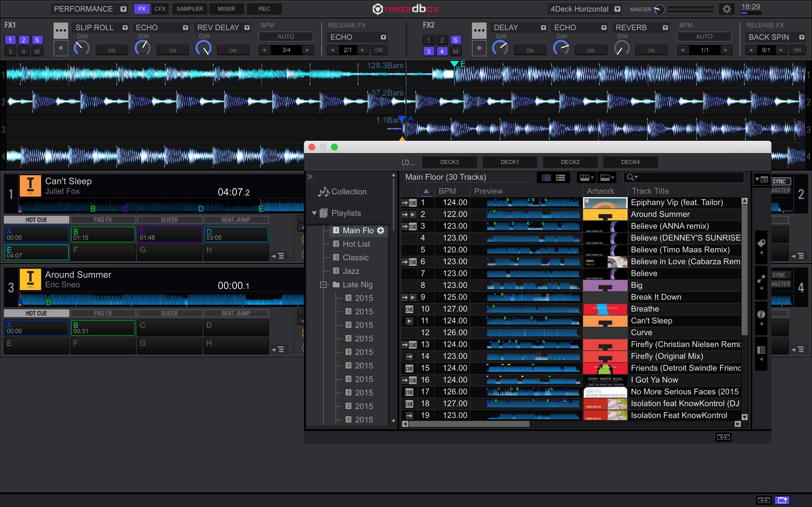This screenshot has height=507, width=812.
Task: Open the BACK SPIN release FX dropdown
Action: click(801, 37)
